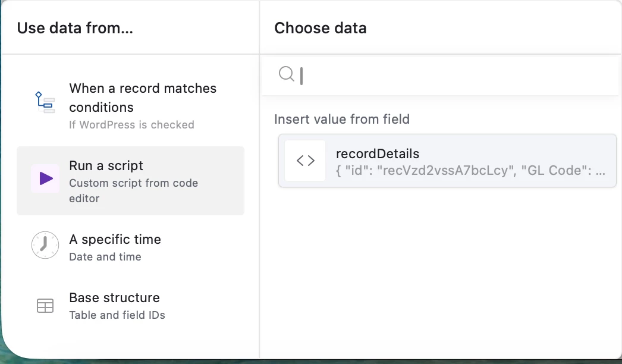Select 'When a record matches conditions' source
Viewport: 622px width, 364px height.
point(143,98)
